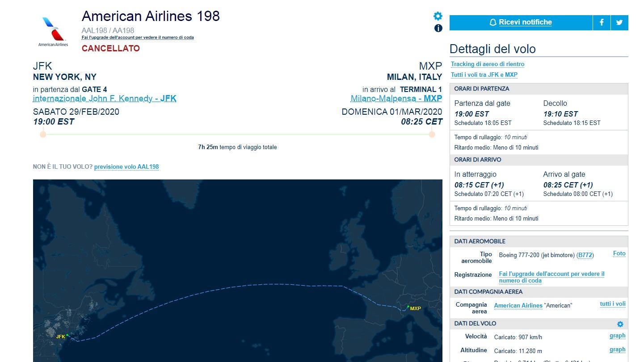View aircraft Foto link
The width and height of the screenshot is (644, 362).
[x=619, y=254]
